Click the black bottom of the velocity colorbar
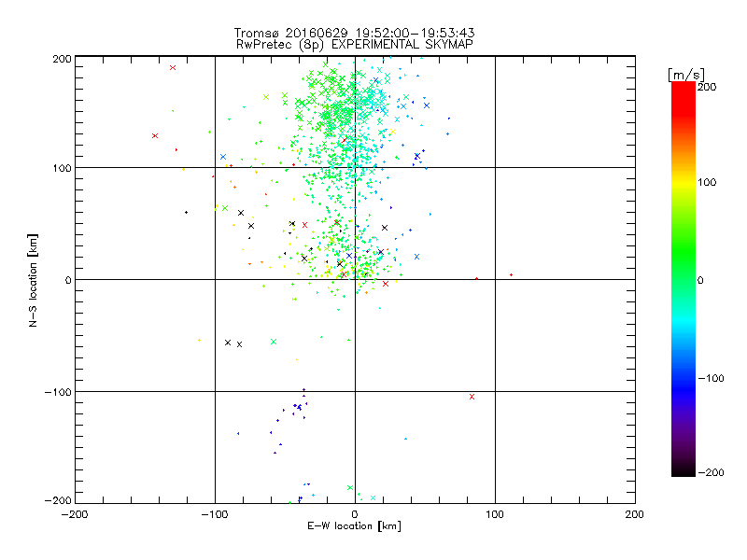 [684, 470]
